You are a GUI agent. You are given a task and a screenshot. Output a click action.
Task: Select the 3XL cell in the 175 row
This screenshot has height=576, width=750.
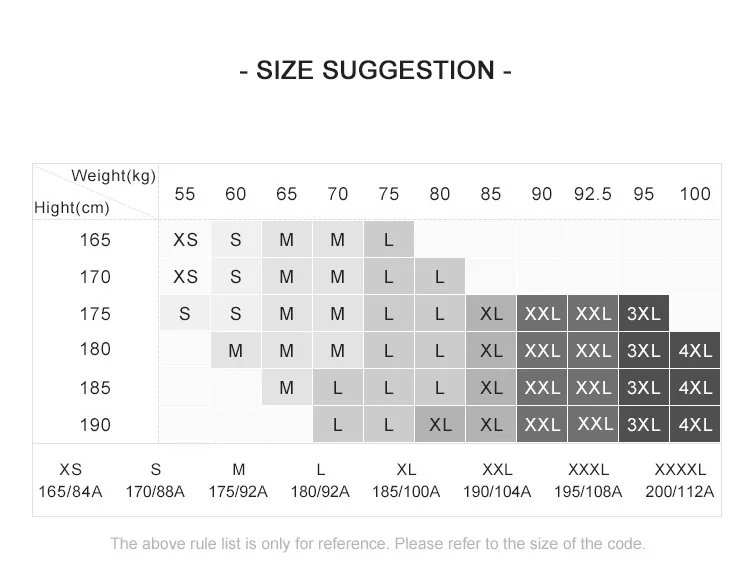pyautogui.click(x=643, y=313)
